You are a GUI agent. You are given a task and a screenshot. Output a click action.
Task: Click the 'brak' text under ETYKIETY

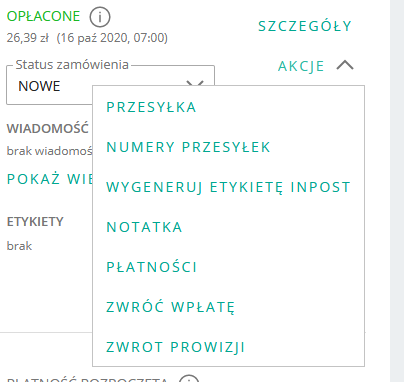[19, 246]
